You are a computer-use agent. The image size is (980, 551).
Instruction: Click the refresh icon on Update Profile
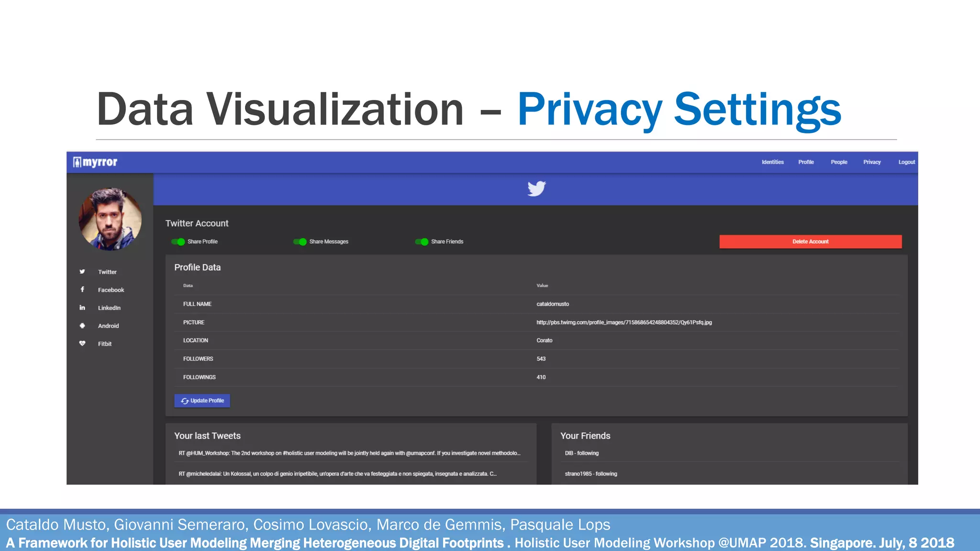coord(185,401)
